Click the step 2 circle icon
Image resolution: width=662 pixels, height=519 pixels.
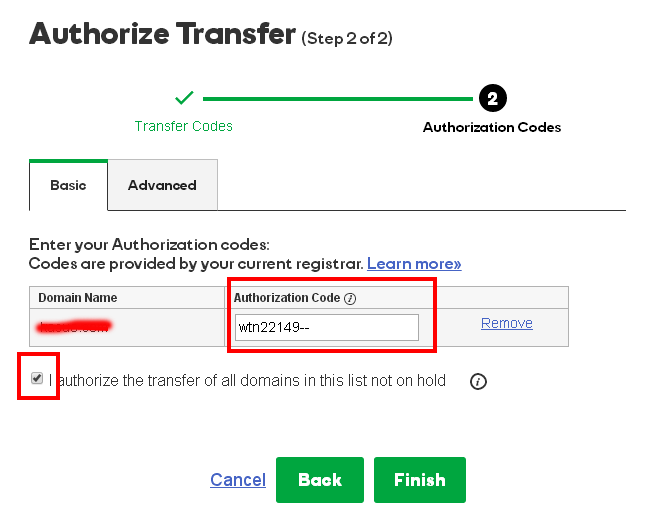coord(492,98)
